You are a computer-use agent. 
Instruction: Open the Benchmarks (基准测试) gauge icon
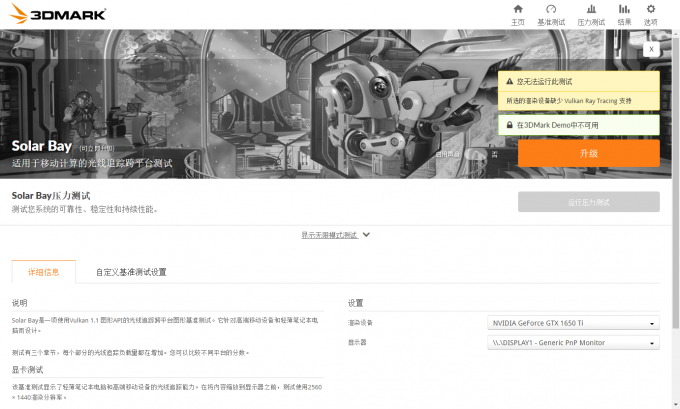click(x=551, y=9)
